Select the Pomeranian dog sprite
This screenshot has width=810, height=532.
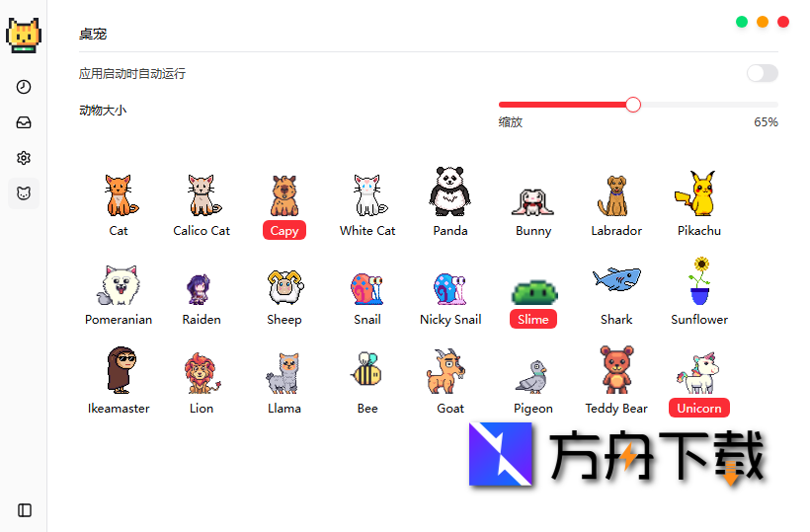click(119, 285)
